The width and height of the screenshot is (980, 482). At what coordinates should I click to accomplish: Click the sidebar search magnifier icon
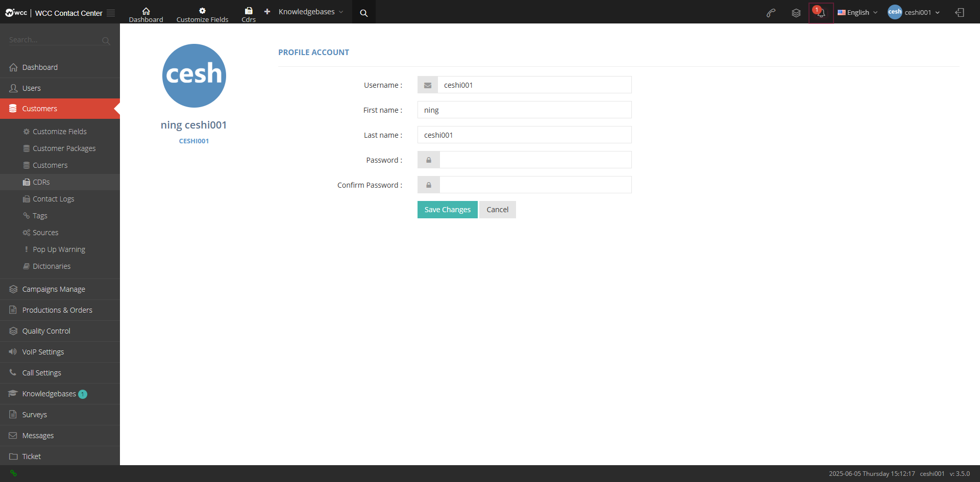click(x=106, y=41)
